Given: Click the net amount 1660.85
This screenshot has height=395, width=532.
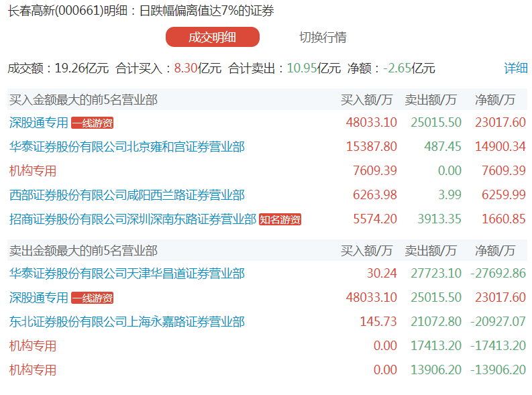Looking at the screenshot, I should (x=504, y=219).
